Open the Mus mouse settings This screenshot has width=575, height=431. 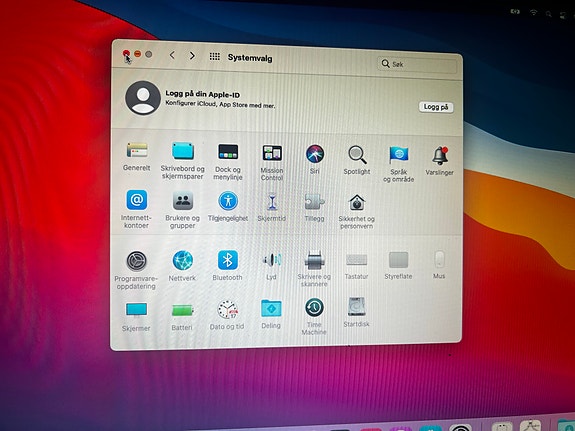439,259
